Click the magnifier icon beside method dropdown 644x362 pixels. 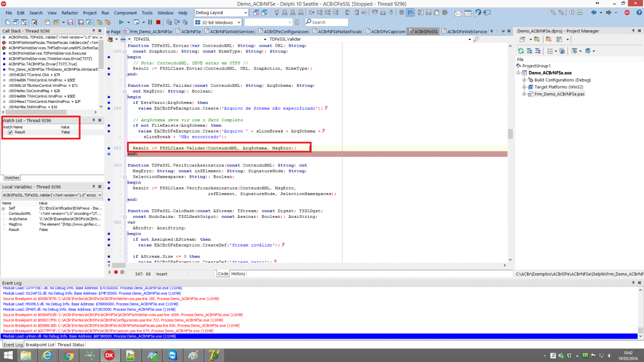pos(476,39)
